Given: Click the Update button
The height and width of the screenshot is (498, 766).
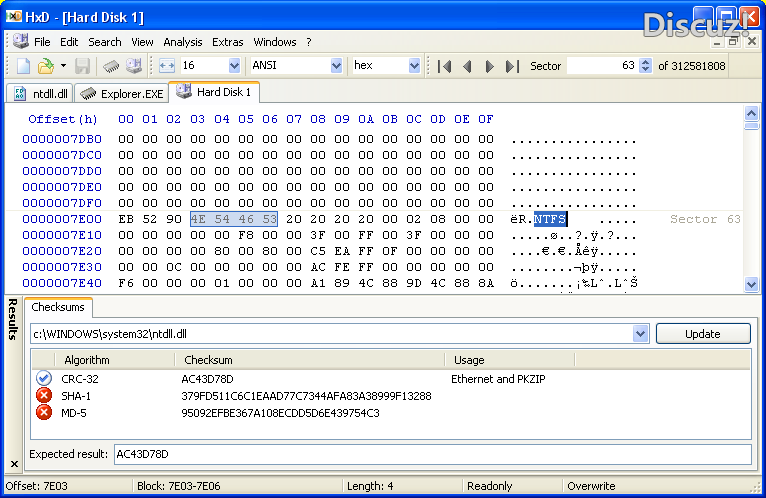Looking at the screenshot, I should [702, 334].
